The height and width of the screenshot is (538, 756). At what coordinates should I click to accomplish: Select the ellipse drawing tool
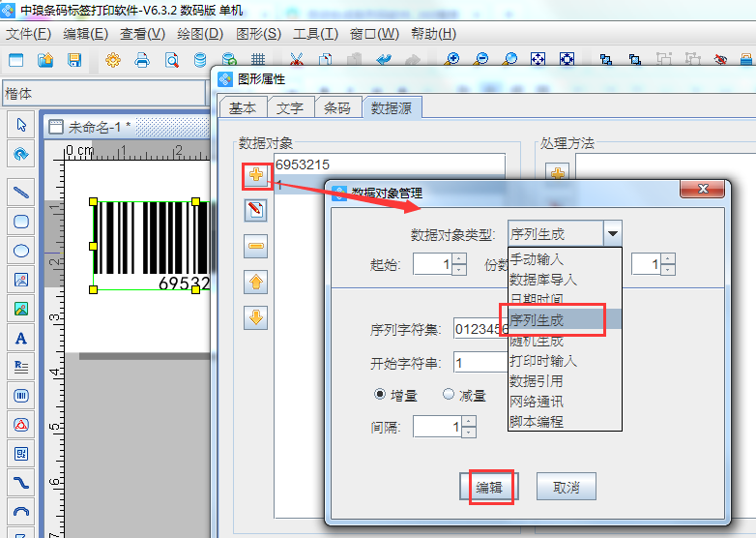[x=20, y=250]
